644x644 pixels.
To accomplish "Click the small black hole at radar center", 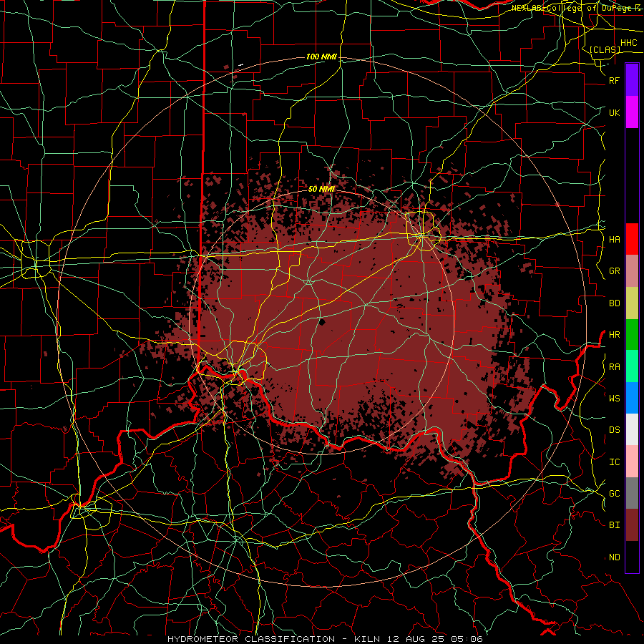I will (322, 322).
